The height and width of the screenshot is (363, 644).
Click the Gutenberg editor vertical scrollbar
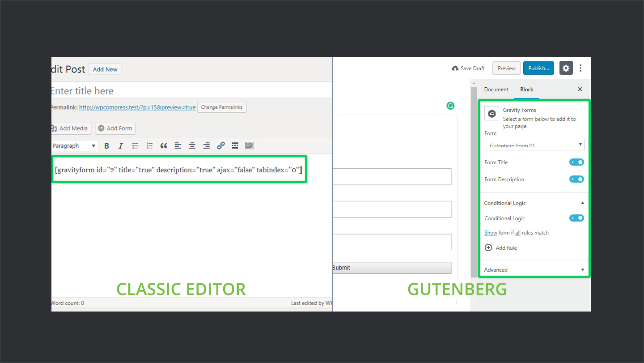474,182
